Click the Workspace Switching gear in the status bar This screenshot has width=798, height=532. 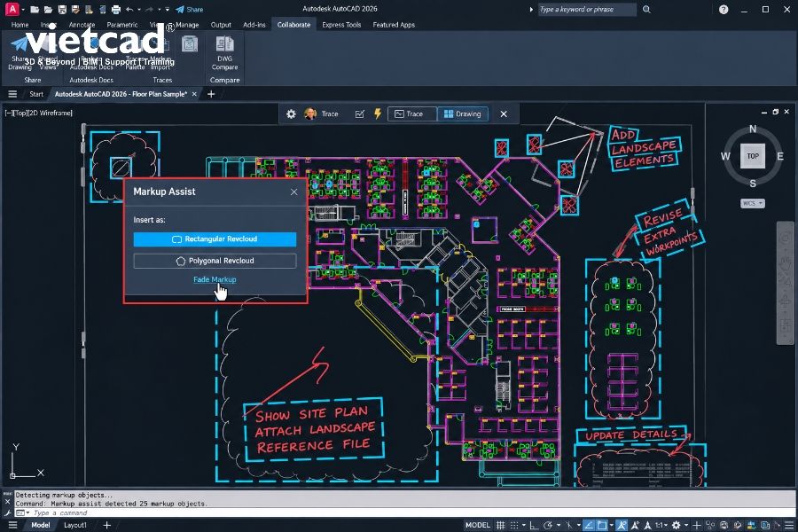(x=676, y=525)
